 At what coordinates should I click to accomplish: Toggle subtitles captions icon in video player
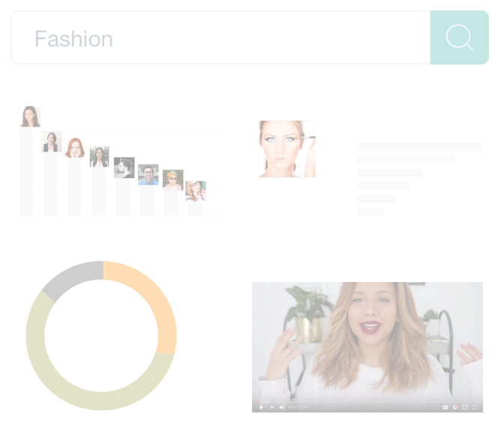pyautogui.click(x=445, y=407)
